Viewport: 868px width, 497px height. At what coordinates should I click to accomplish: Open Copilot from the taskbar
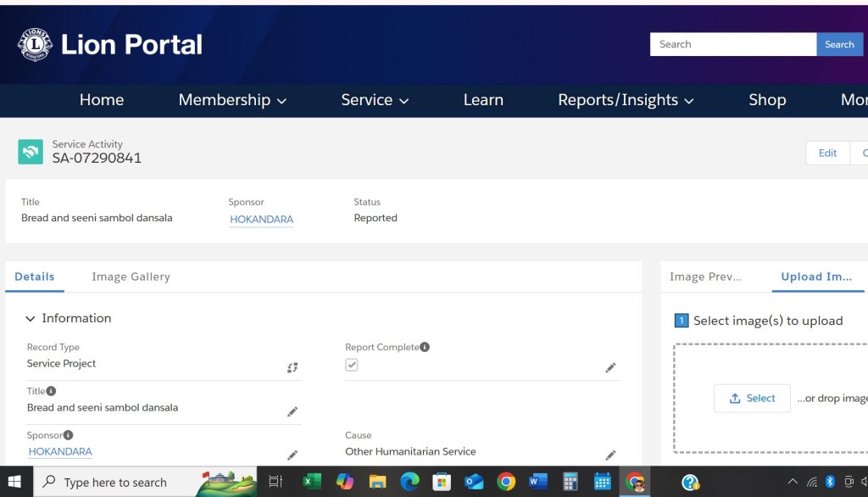(345, 482)
